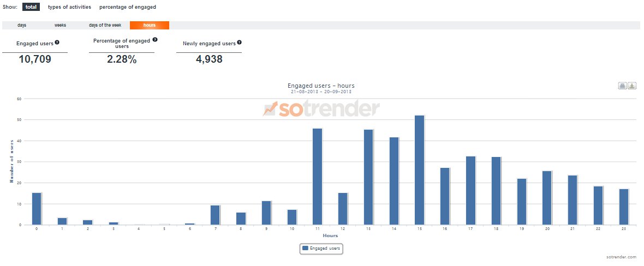This screenshot has width=644, height=266.
Task: Click the download chart icon
Action: 632,86
